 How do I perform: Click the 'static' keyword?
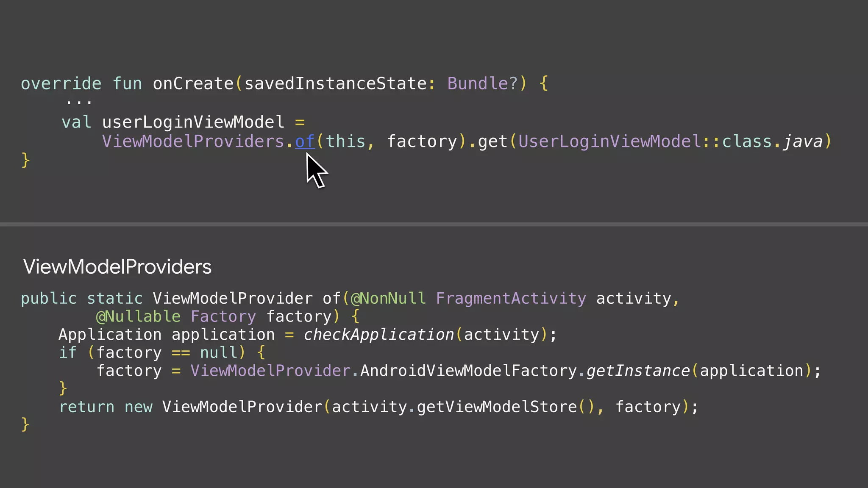(x=115, y=298)
